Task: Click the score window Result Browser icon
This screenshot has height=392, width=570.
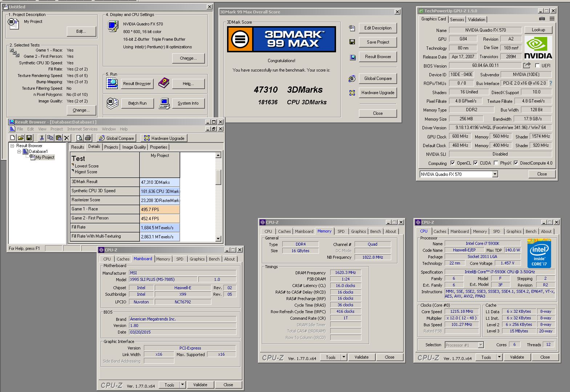Action: [352, 57]
